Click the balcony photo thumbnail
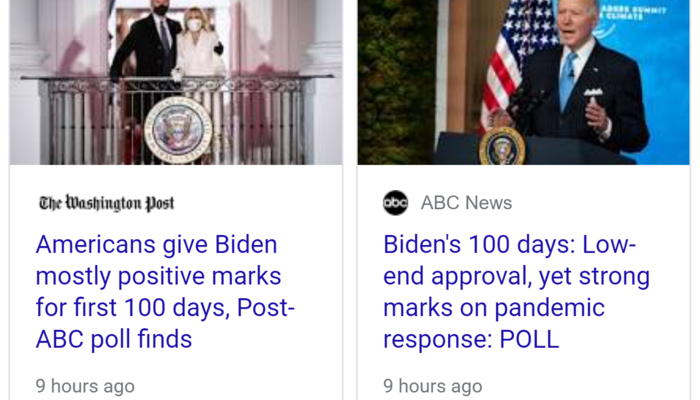The width and height of the screenshot is (700, 400). 176,82
